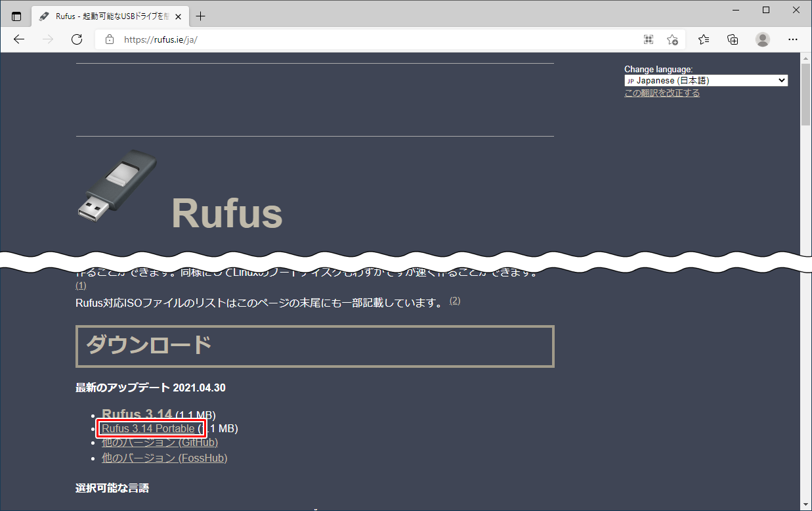Close the Rufus tab
This screenshot has width=812, height=511.
(178, 16)
